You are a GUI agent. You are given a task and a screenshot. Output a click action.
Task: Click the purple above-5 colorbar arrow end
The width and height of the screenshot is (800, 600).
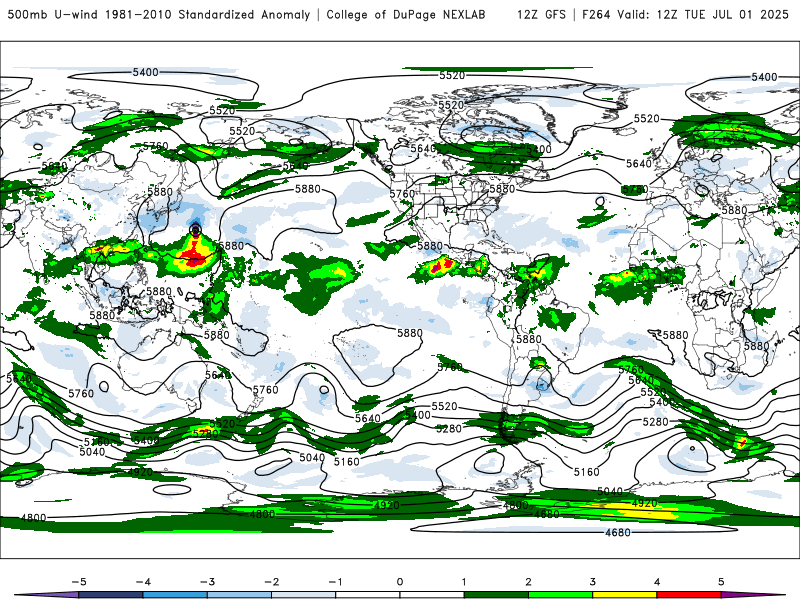click(x=753, y=595)
